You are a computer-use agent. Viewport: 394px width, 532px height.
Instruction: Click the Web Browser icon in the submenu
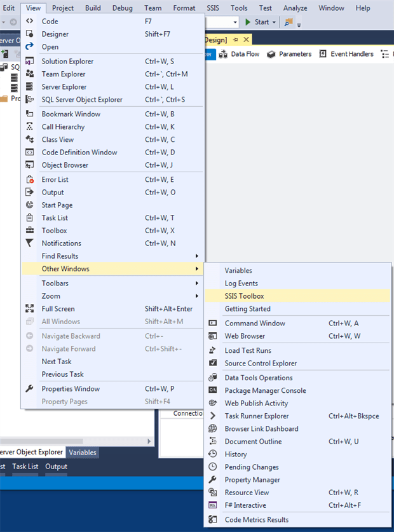[x=212, y=336]
